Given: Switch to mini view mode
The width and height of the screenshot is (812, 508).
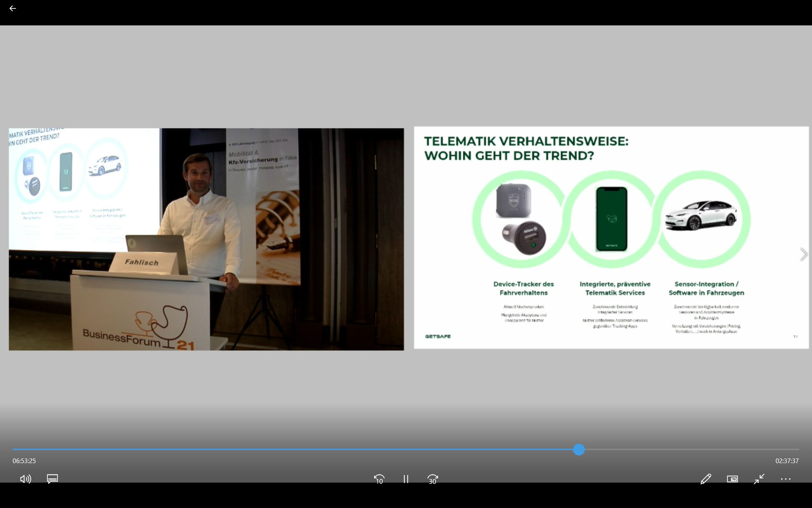Looking at the screenshot, I should 732,479.
